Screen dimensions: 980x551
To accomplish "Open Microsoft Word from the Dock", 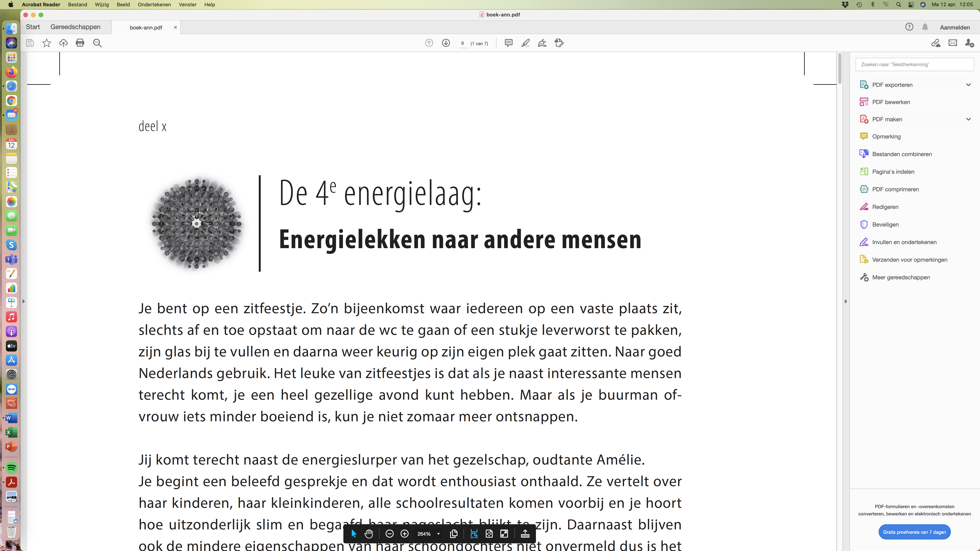I will point(11,418).
